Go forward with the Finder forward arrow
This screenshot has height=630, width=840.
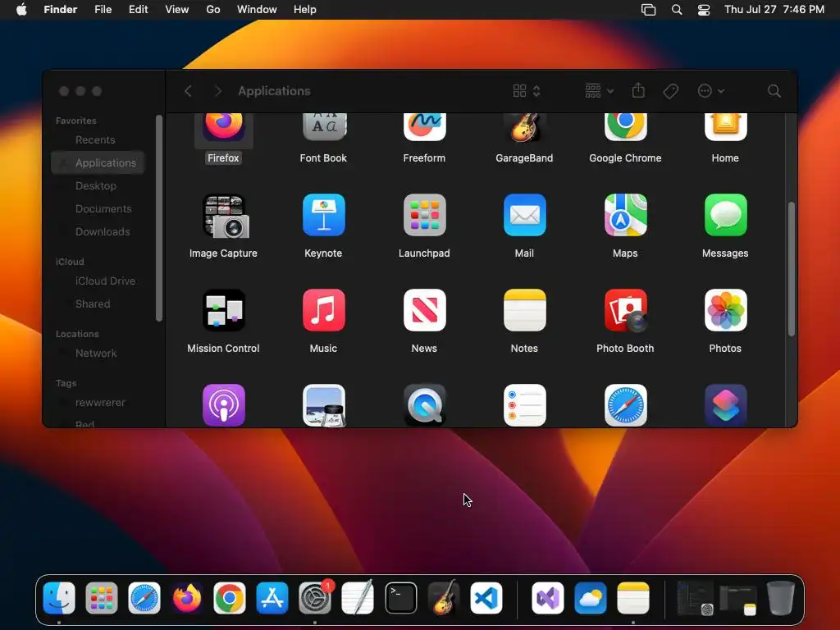click(217, 91)
